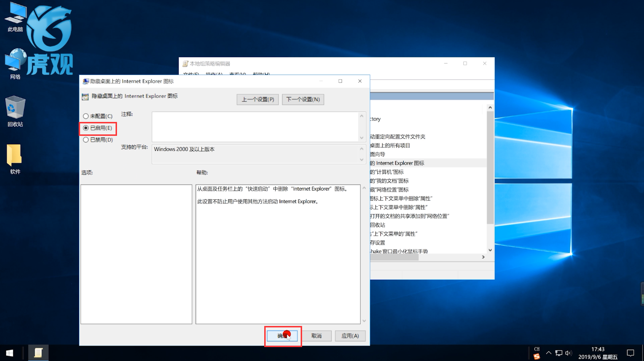Image resolution: width=644 pixels, height=361 pixels.
Task: Click the help line starting '此设置不防止用户'
Action: pos(258,202)
